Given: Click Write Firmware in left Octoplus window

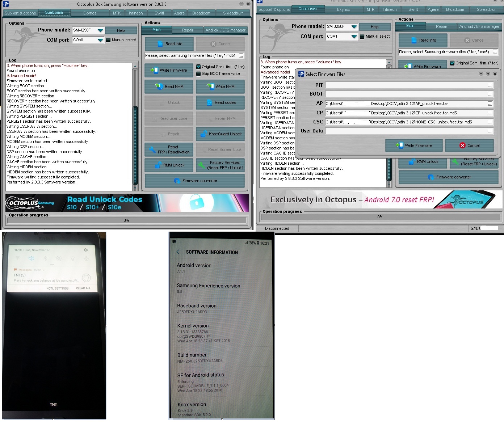Looking at the screenshot, I should click(x=169, y=70).
